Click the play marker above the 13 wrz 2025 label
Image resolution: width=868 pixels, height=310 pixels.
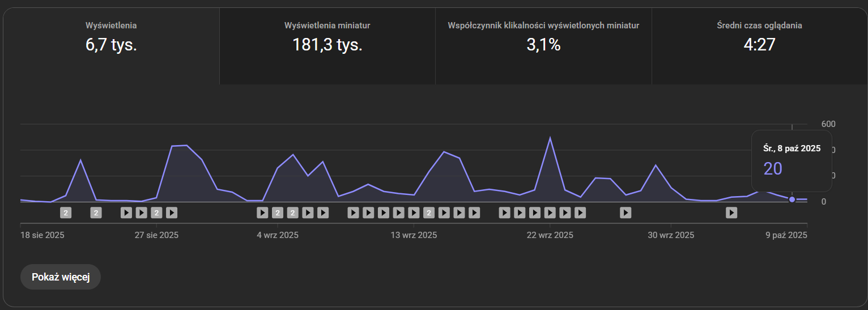414,213
